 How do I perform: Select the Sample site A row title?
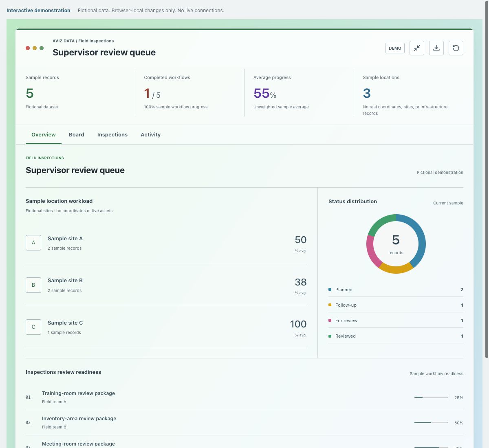click(x=65, y=239)
